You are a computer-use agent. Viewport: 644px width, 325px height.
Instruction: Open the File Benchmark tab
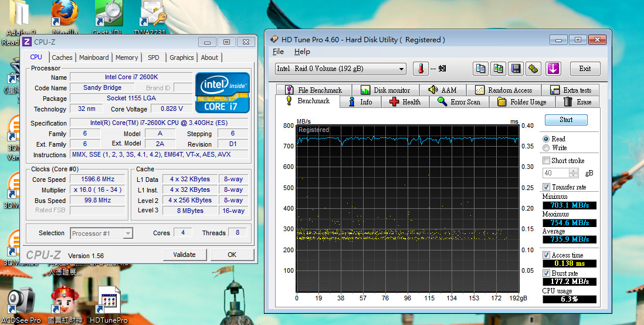click(x=314, y=90)
